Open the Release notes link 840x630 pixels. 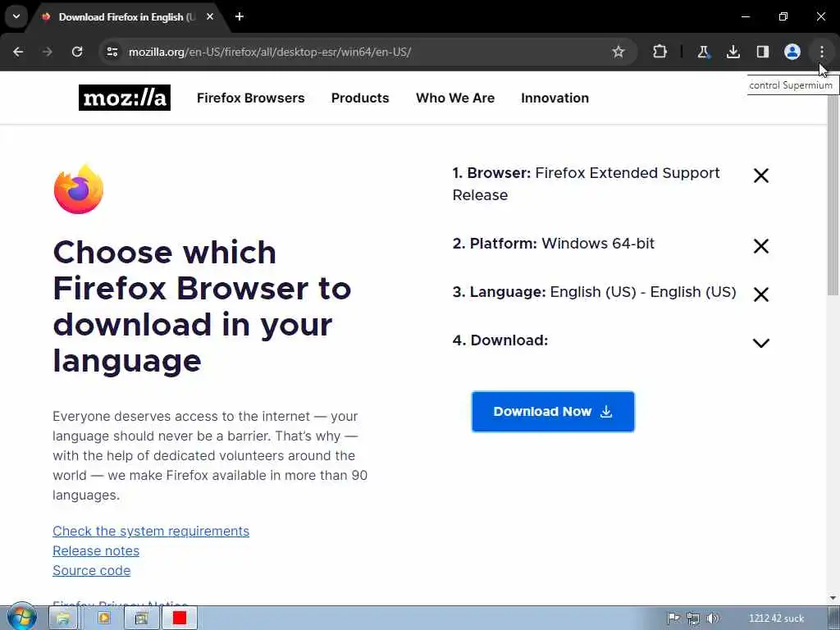click(96, 550)
